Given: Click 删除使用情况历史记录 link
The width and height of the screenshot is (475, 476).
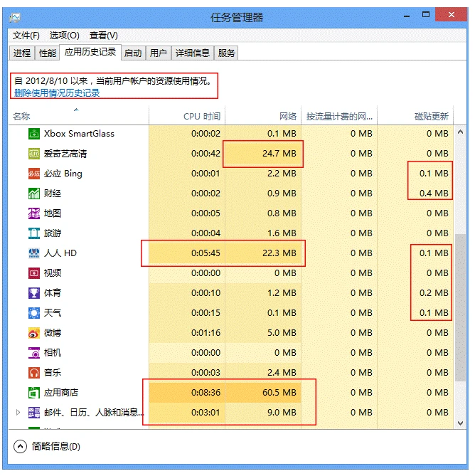Looking at the screenshot, I should [x=57, y=93].
